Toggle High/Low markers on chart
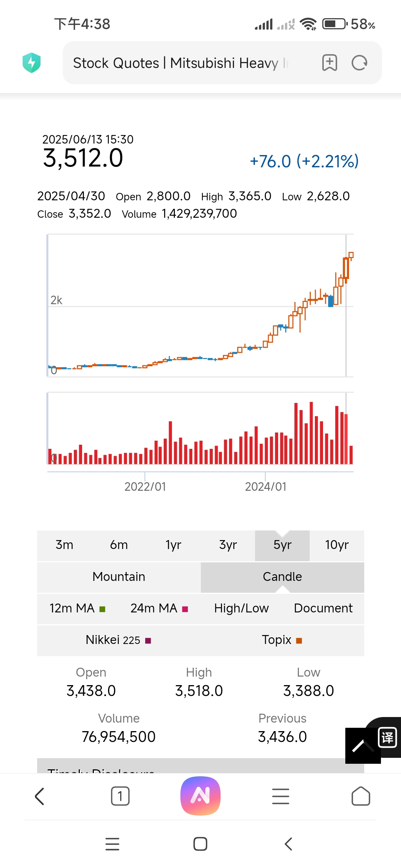This screenshot has width=401, height=868. (x=241, y=608)
